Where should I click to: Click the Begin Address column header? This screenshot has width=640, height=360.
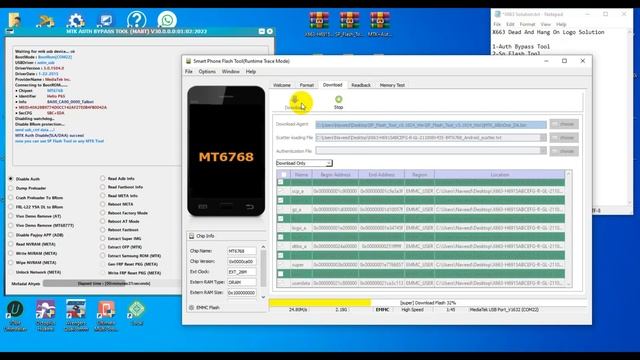pos(335,175)
